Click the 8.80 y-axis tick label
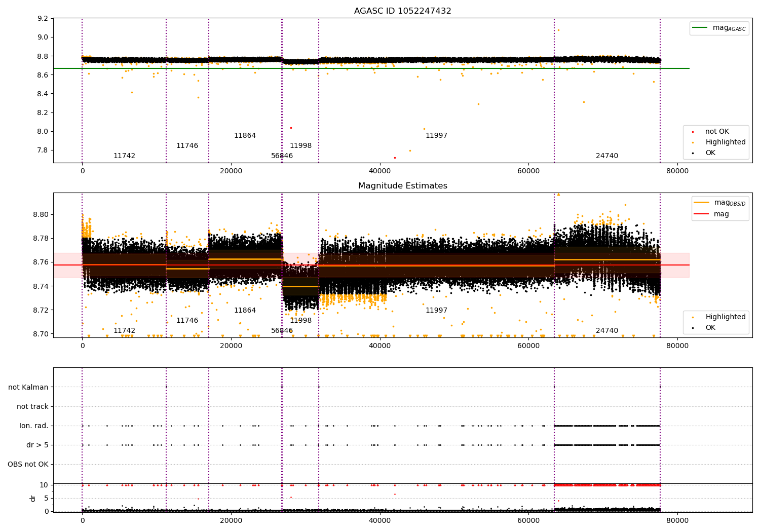This screenshot has width=760, height=532. tap(41, 214)
